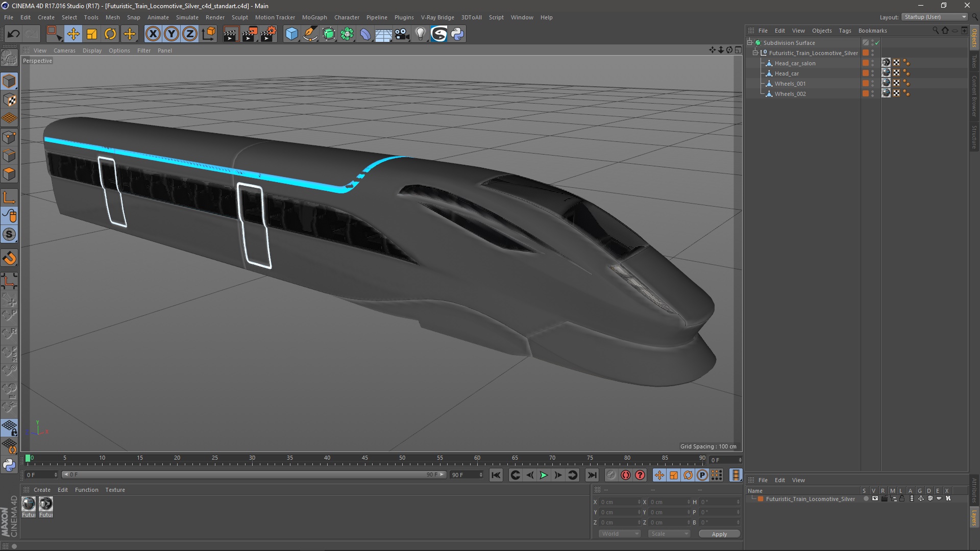The image size is (980, 551).
Task: Toggle the Z axis lock
Action: (x=189, y=34)
